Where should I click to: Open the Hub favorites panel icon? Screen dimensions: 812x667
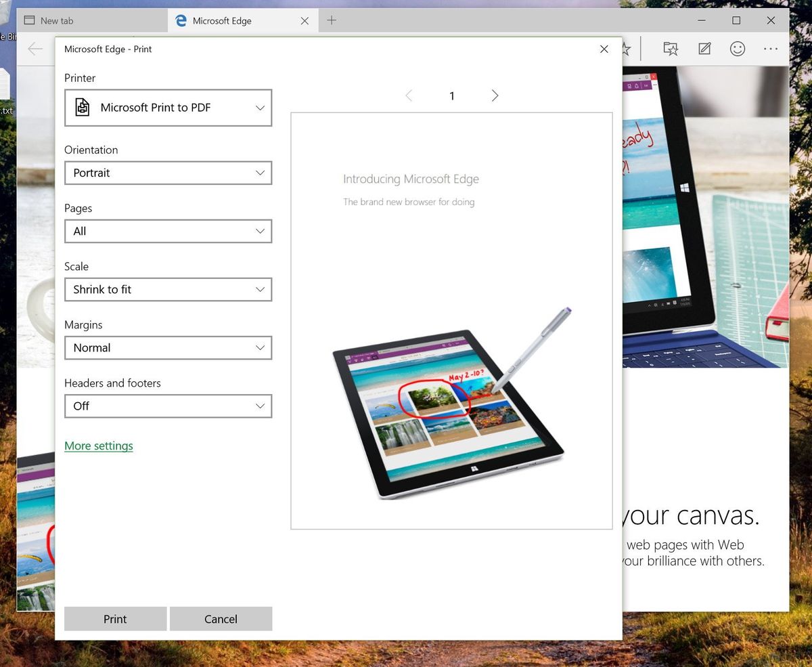point(670,48)
